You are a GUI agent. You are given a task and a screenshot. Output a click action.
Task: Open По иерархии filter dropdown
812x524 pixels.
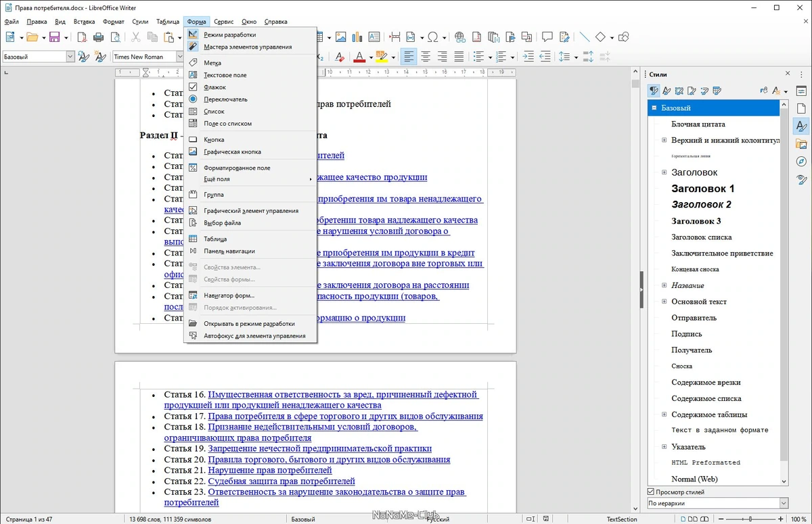pos(784,503)
